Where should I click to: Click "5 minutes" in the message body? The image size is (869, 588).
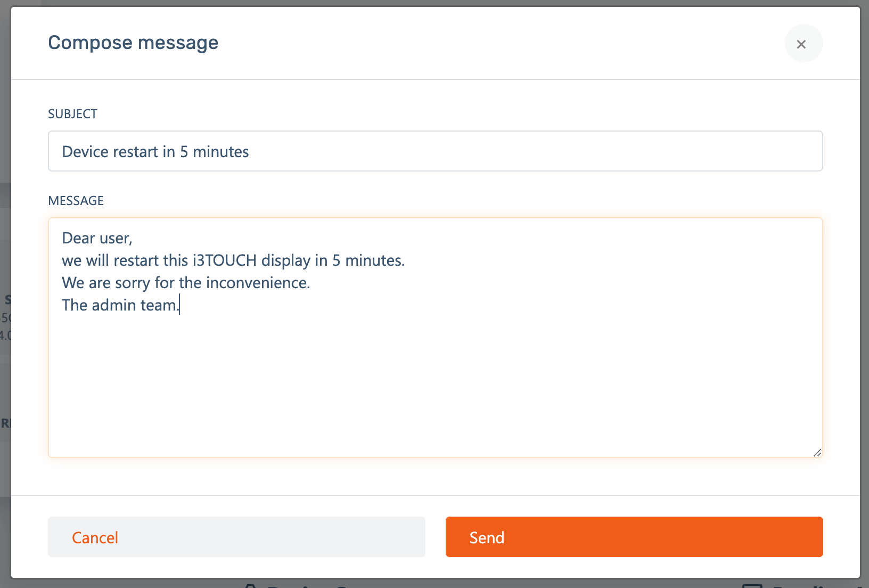pos(367,260)
